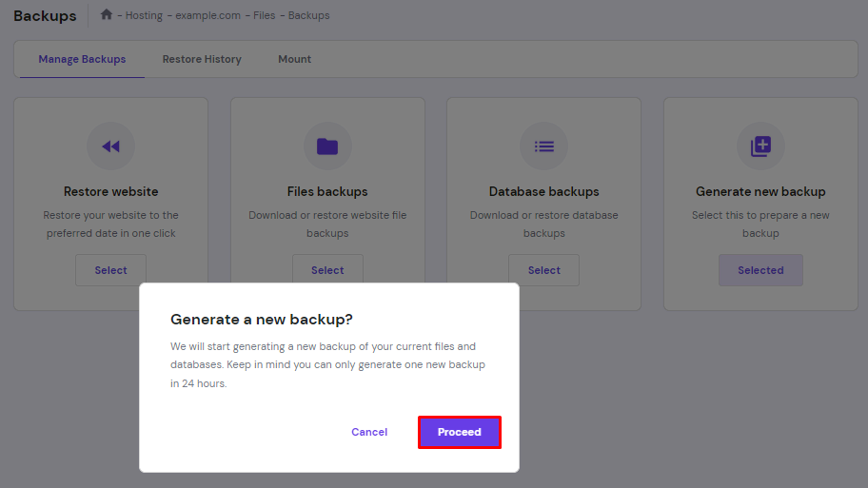
Task: Open example.com in the breadcrumb
Action: pos(206,16)
